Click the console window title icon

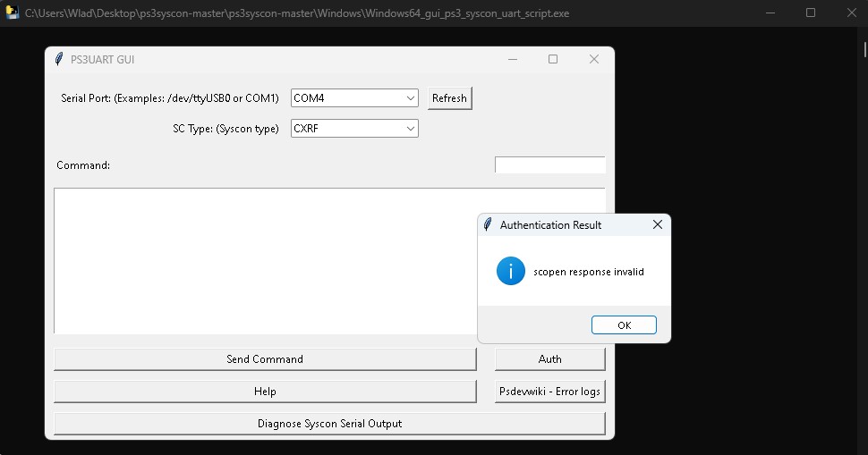13,13
